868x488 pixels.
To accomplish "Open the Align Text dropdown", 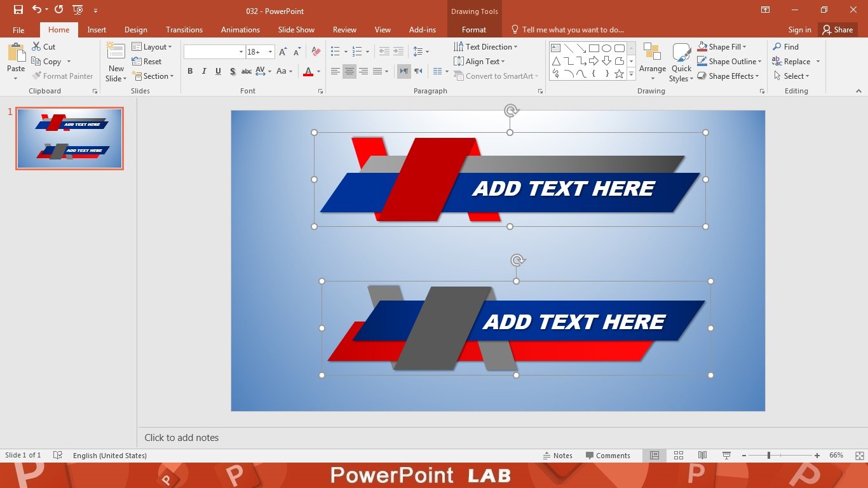I will pos(479,61).
